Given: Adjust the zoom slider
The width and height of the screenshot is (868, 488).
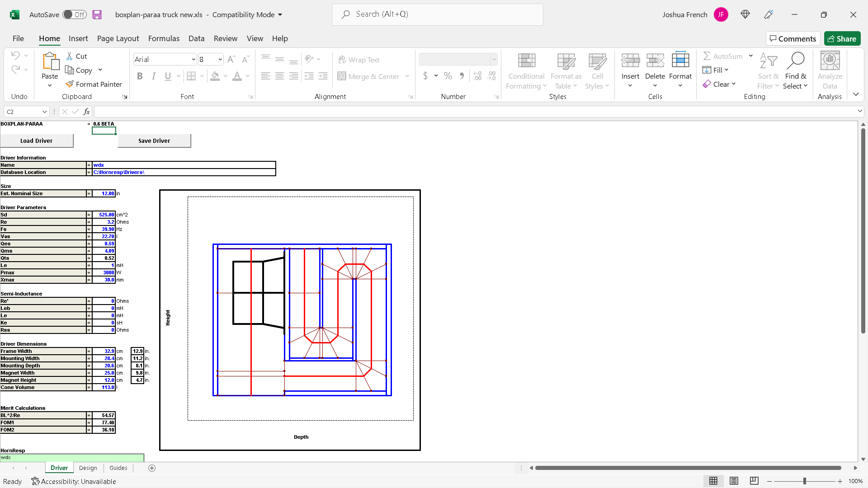Looking at the screenshot, I should pyautogui.click(x=804, y=481).
